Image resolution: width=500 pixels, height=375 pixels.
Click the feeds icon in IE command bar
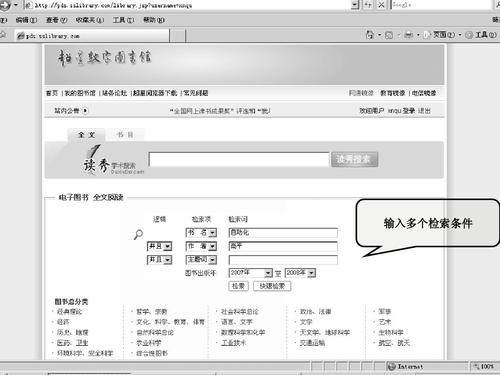(x=389, y=35)
